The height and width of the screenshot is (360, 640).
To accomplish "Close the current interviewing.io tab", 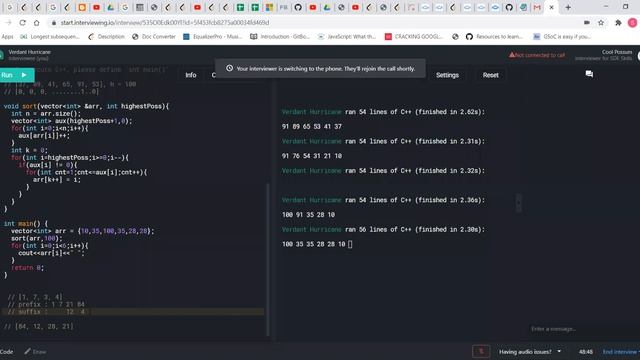I will point(551,7).
